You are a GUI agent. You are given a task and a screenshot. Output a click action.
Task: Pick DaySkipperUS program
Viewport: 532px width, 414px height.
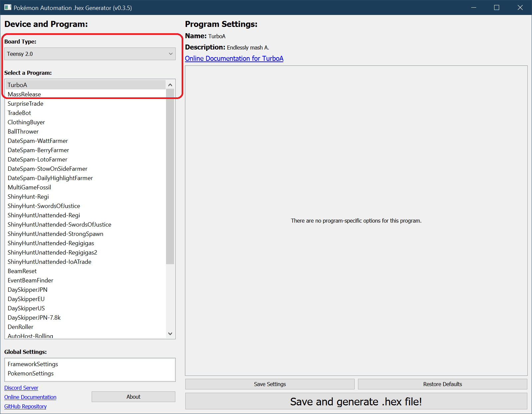[85, 308]
